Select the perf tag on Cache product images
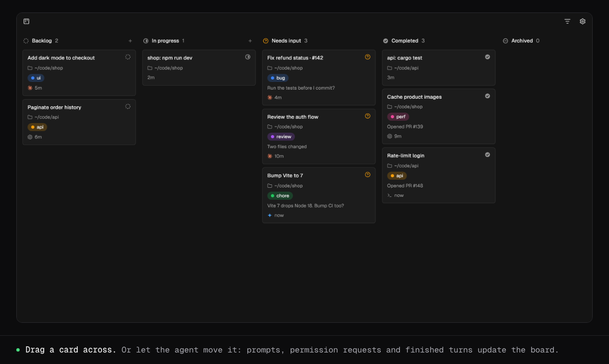609x364 pixels. click(x=398, y=117)
